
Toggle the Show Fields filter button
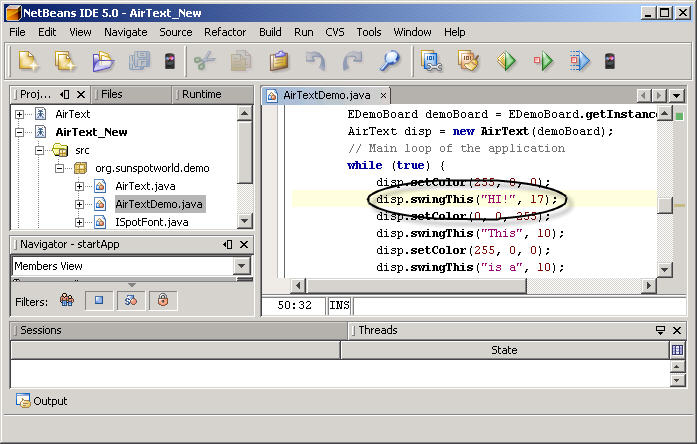pyautogui.click(x=99, y=301)
